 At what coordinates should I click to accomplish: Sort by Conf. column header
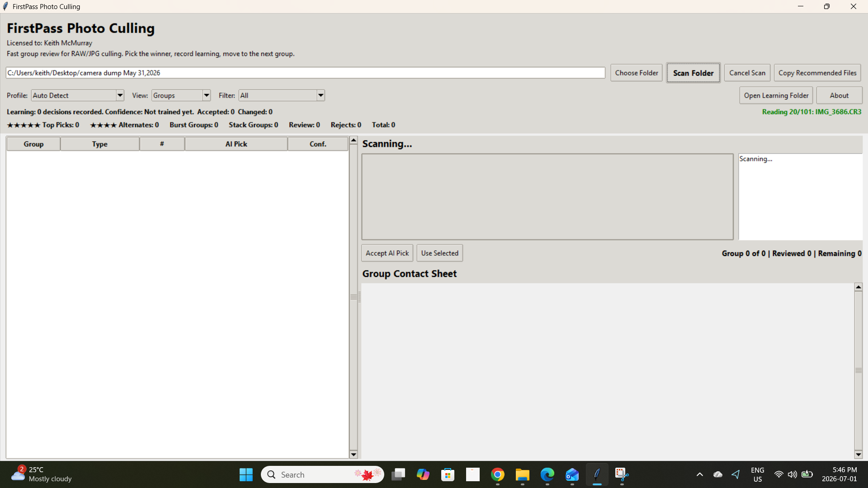click(x=318, y=144)
